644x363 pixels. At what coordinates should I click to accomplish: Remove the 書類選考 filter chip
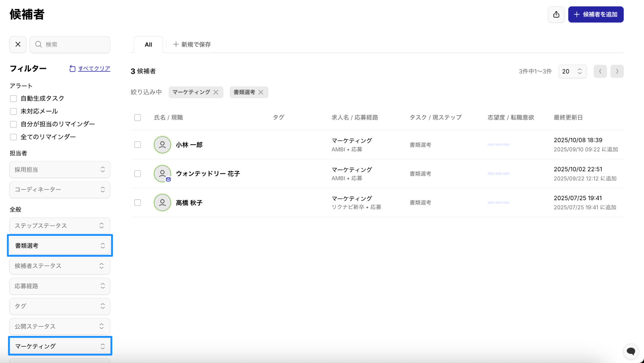click(261, 92)
